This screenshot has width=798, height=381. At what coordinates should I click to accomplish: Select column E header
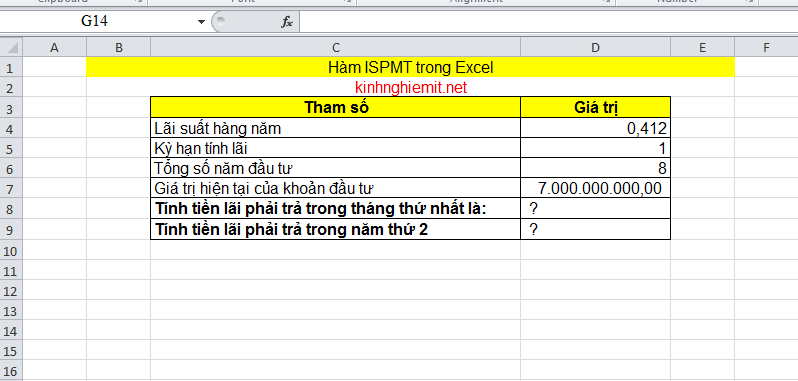tap(702, 48)
